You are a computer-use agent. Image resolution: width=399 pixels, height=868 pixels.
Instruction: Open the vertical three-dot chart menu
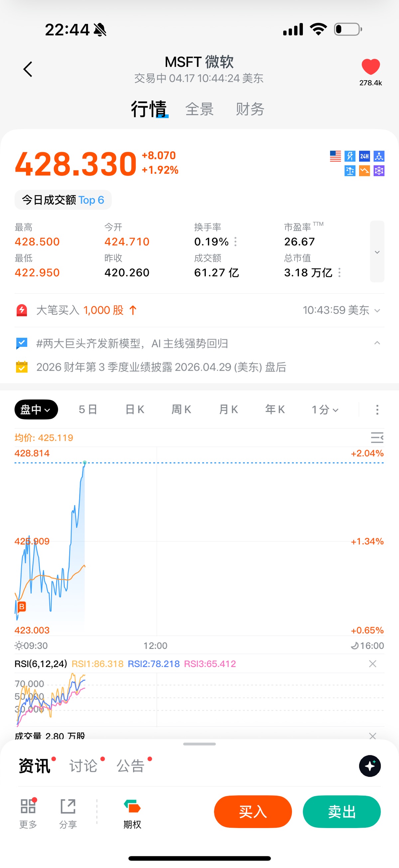pyautogui.click(x=377, y=409)
